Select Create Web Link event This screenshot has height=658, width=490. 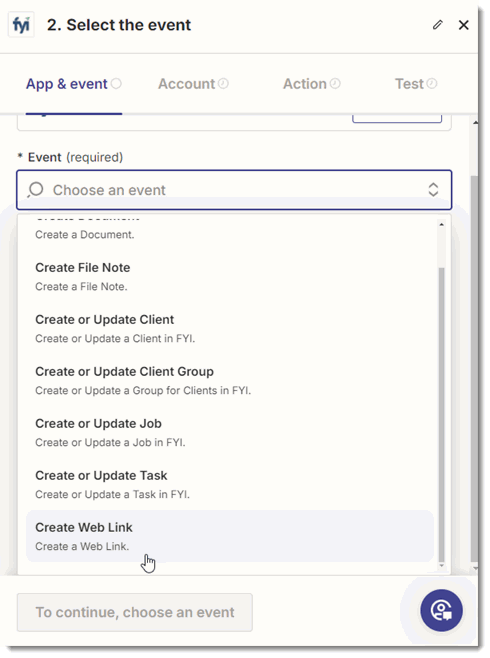230,536
